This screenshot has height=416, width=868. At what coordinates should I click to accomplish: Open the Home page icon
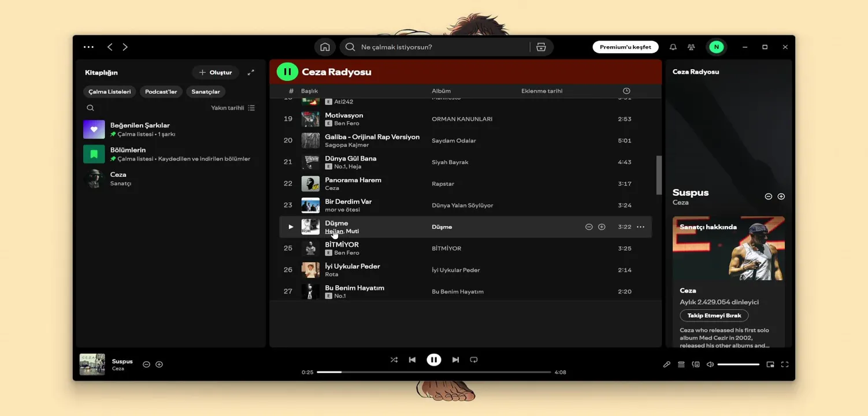325,47
